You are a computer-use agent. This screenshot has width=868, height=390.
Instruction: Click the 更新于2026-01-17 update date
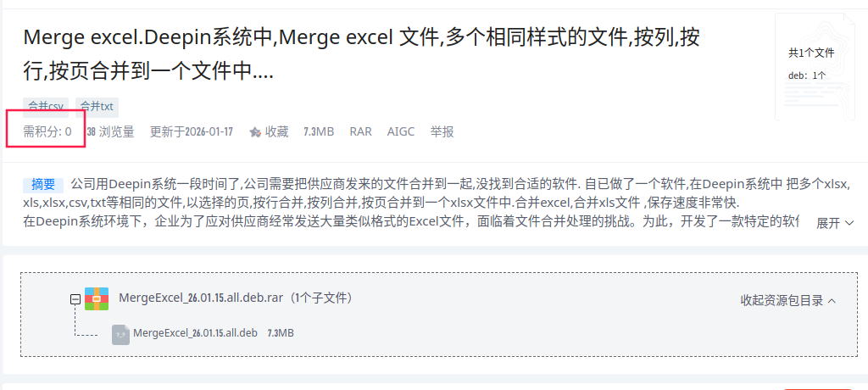[x=191, y=132]
